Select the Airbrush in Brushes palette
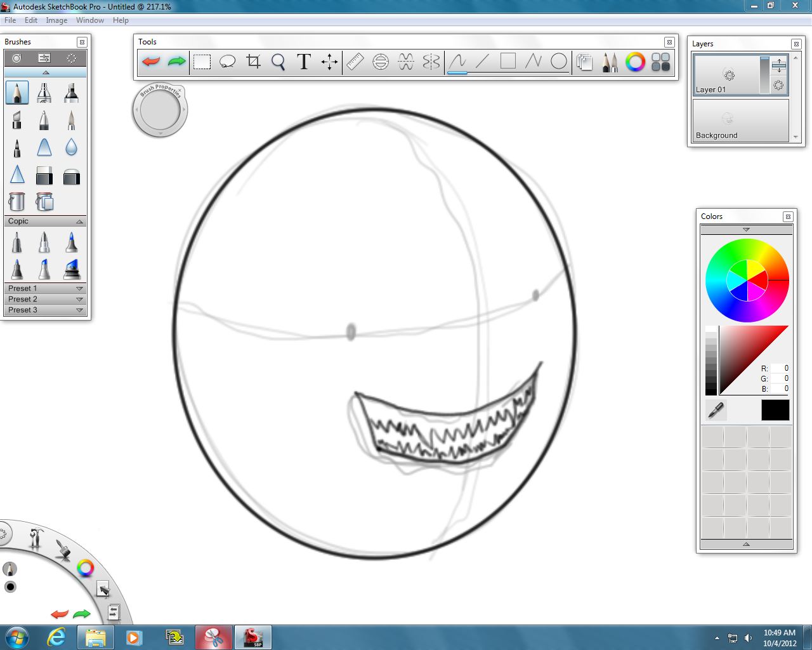This screenshot has height=650, width=812. [44, 93]
